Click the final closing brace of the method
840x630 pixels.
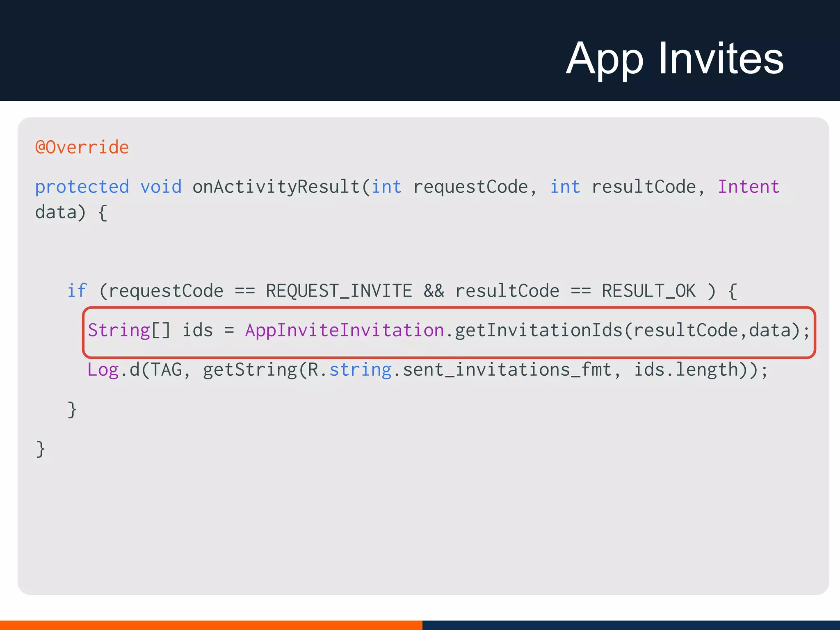pyautogui.click(x=40, y=449)
